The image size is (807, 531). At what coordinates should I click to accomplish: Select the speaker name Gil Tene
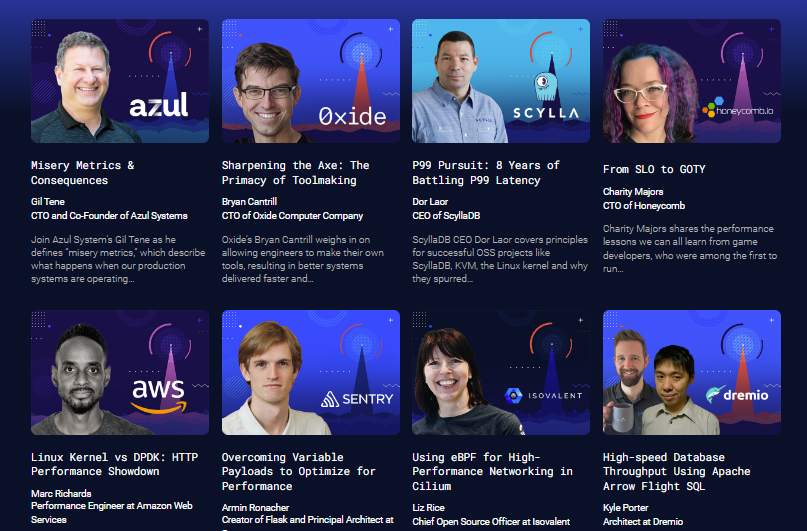click(48, 202)
